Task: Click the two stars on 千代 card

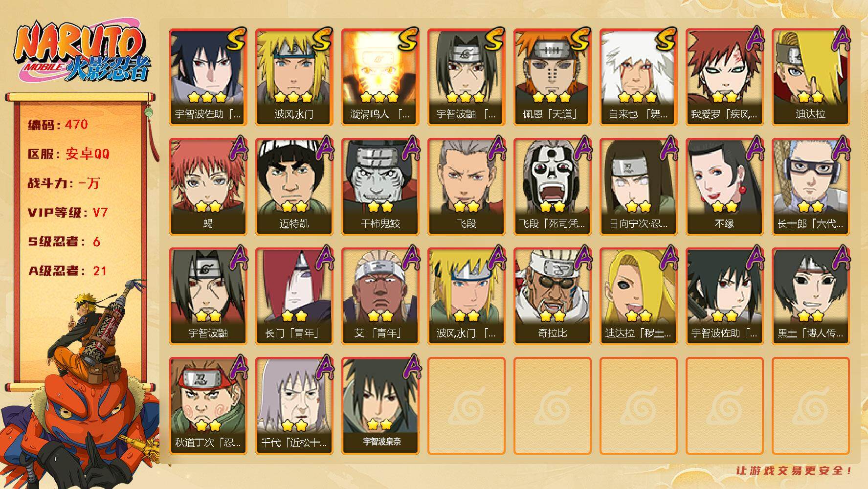Action: click(294, 424)
